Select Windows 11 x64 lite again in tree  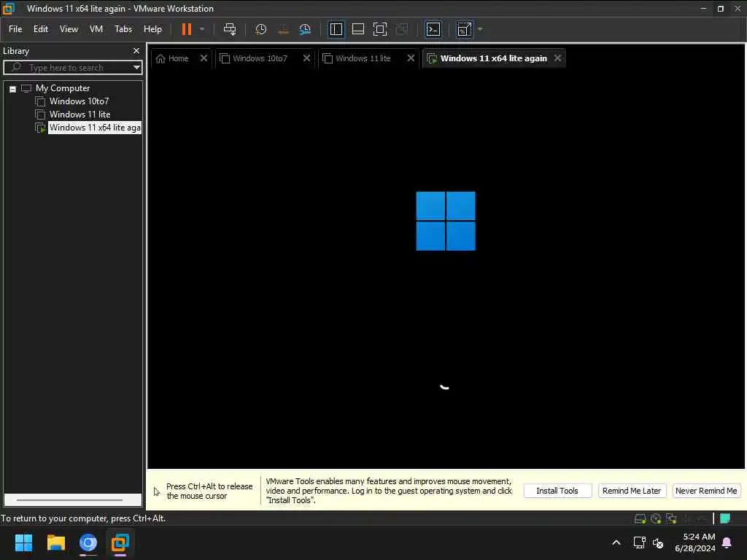tap(95, 128)
